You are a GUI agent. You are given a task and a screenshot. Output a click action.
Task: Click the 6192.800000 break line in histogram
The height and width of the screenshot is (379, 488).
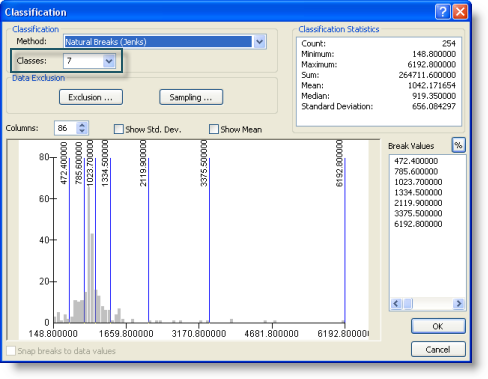(345, 240)
